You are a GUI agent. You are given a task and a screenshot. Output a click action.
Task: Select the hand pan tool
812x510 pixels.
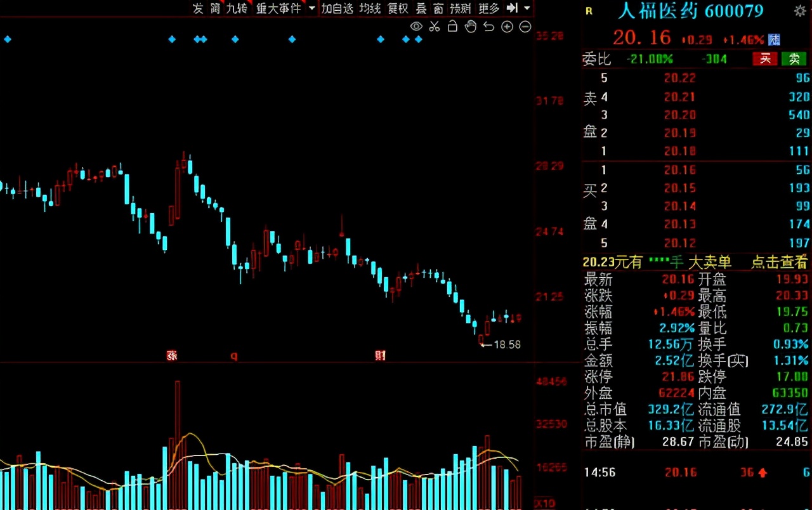click(470, 26)
